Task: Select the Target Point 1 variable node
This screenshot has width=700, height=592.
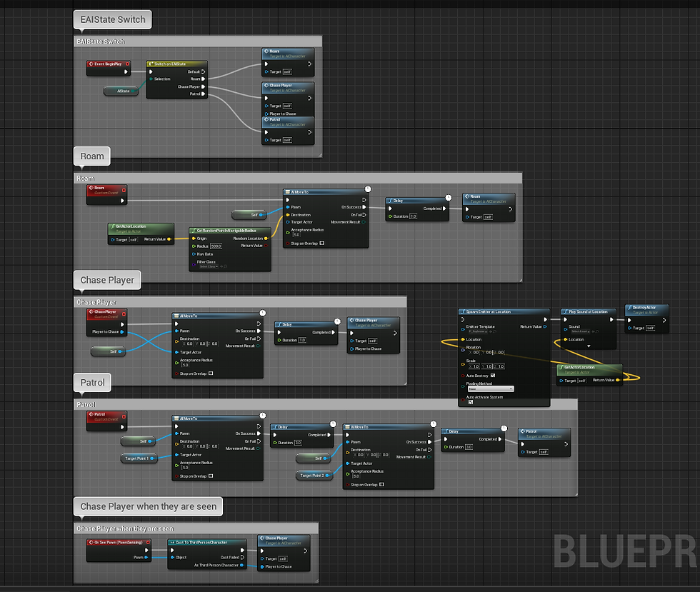Action: coord(139,458)
